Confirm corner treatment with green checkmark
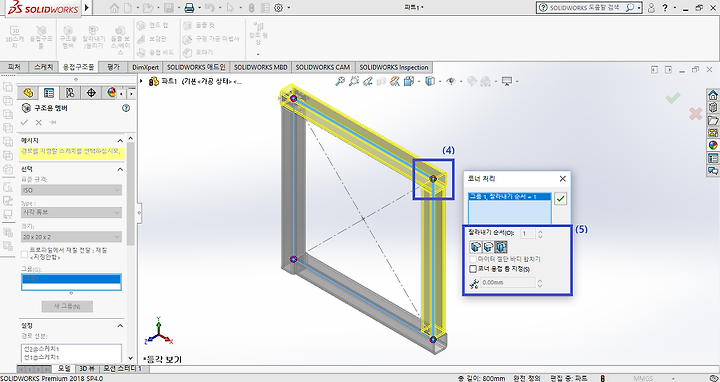720x382 pixels. click(561, 198)
